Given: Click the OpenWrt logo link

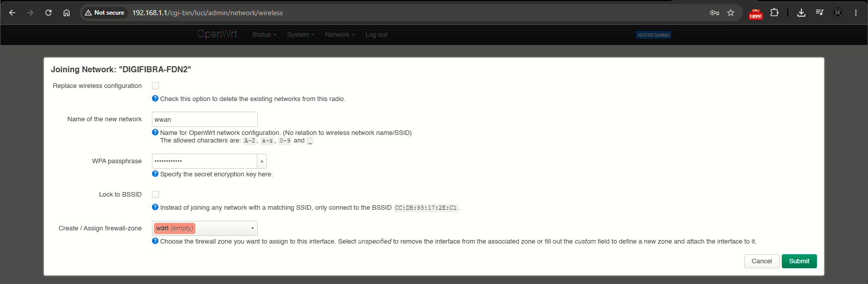Looking at the screenshot, I should pyautogui.click(x=217, y=34).
